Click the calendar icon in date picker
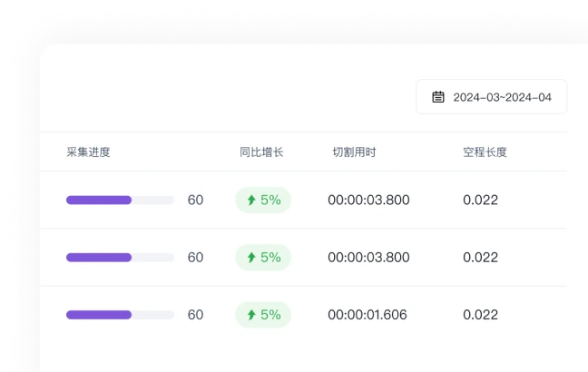This screenshot has width=588, height=372. click(x=438, y=97)
